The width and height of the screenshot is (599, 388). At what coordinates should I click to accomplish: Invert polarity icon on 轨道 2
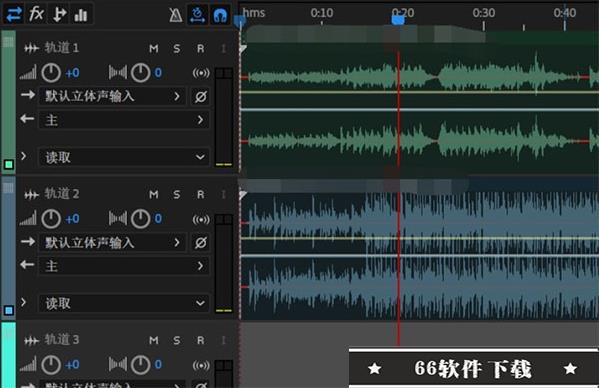[201, 242]
